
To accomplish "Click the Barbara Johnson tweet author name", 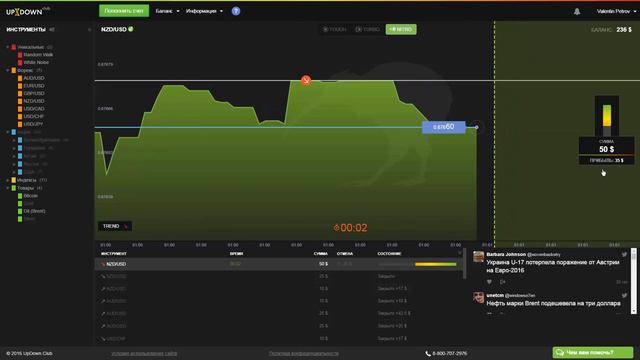I will (506, 254).
